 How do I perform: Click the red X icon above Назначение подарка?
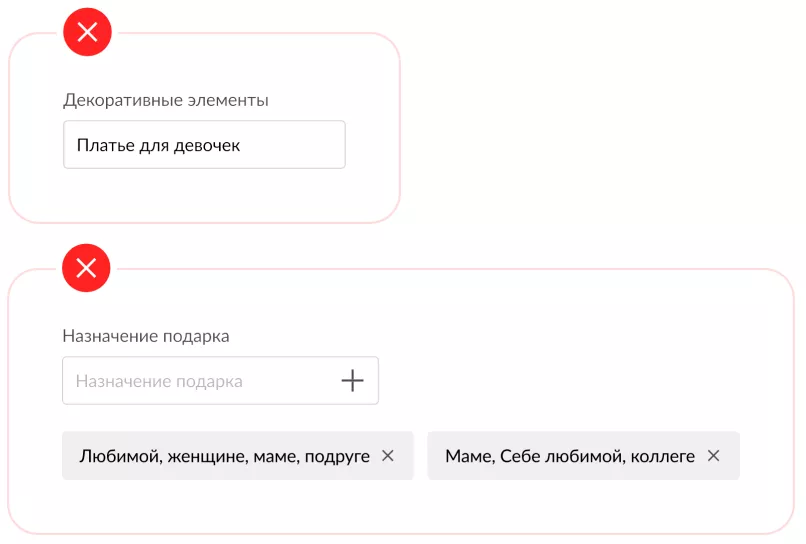86,268
